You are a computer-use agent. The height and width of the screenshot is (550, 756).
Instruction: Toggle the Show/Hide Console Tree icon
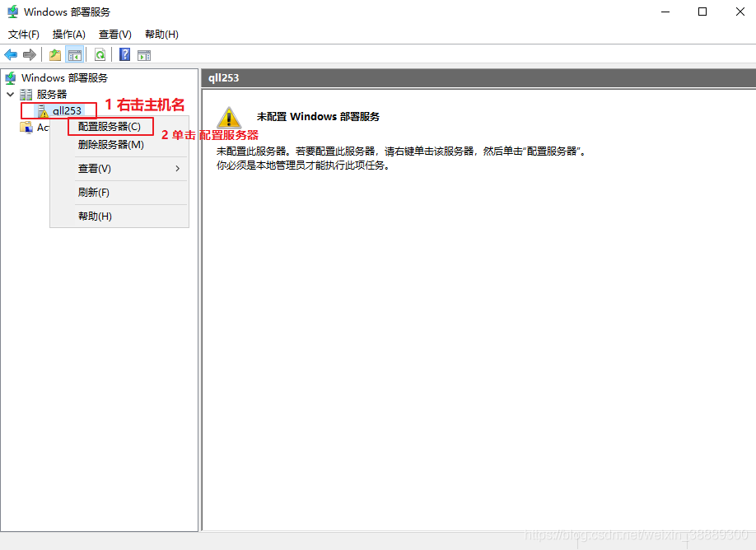coord(74,55)
